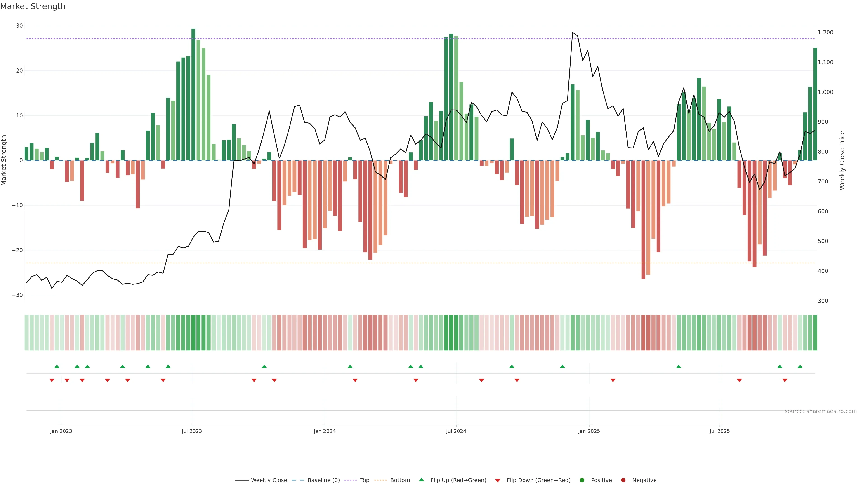Click the last dark green heatmap cell
Viewport: 868px width, 488px height.
(x=815, y=333)
